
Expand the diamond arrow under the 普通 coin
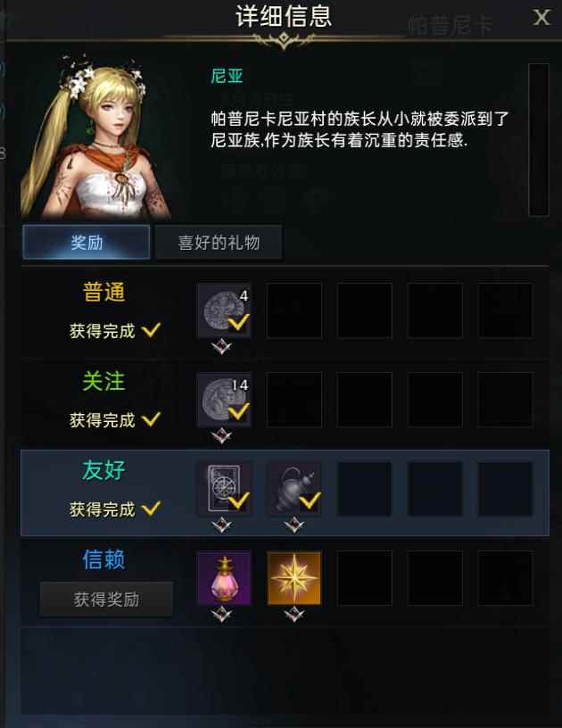(222, 346)
